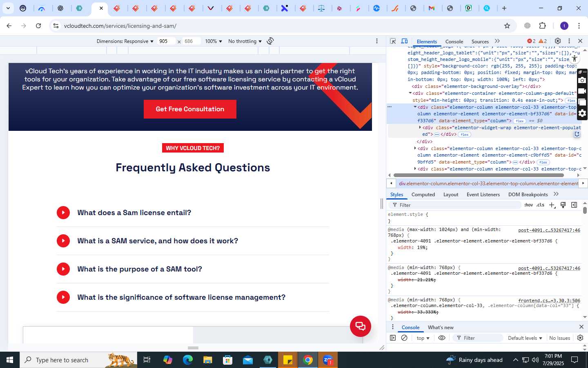588x368 pixels.
Task: Click the accessibility figure icon
Action: click(x=575, y=58)
